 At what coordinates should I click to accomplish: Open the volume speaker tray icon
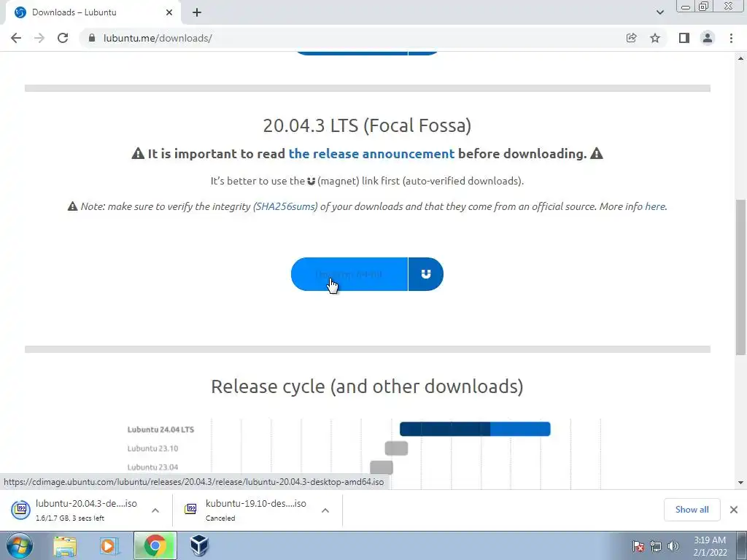click(673, 546)
